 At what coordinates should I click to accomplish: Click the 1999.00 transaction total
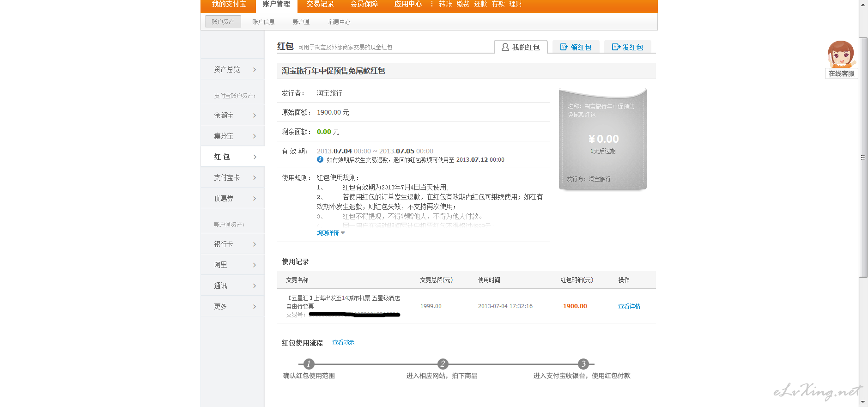pyautogui.click(x=431, y=306)
